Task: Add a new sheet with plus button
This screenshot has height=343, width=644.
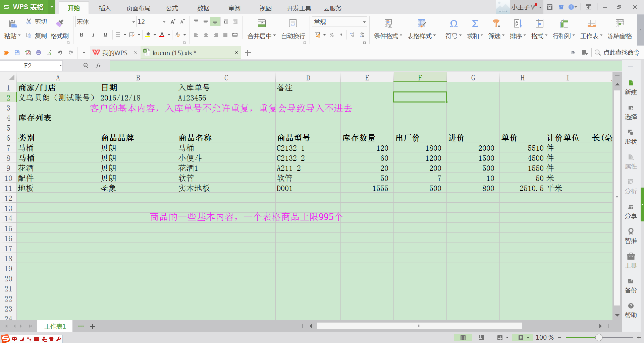Action: (93, 326)
